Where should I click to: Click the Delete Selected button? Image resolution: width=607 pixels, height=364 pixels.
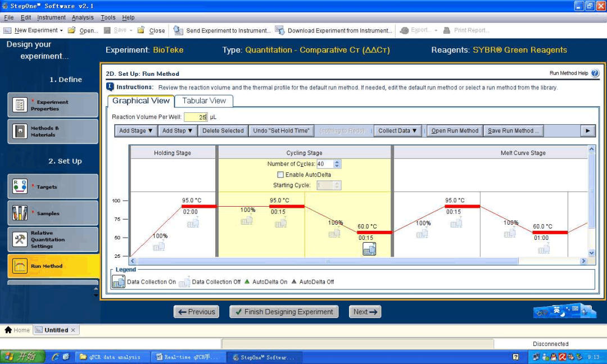(223, 131)
